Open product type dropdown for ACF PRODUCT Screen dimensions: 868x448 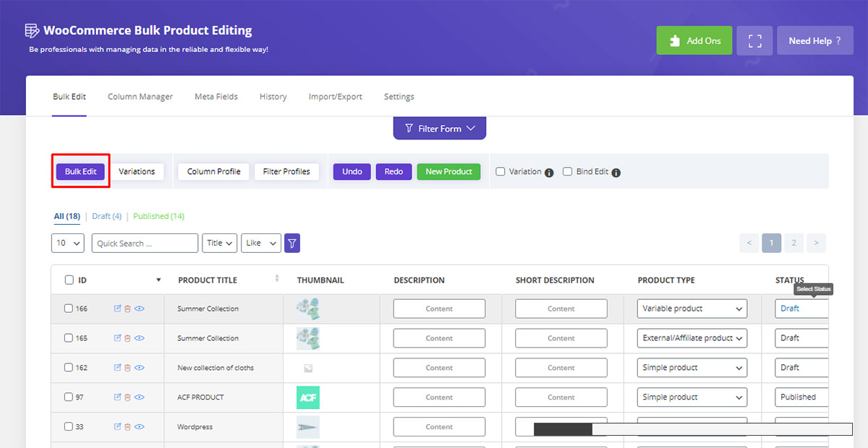(x=692, y=397)
